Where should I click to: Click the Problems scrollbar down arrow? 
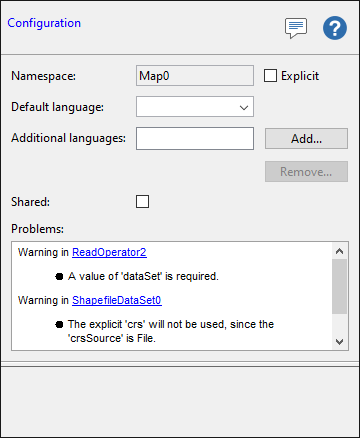coord(340,342)
